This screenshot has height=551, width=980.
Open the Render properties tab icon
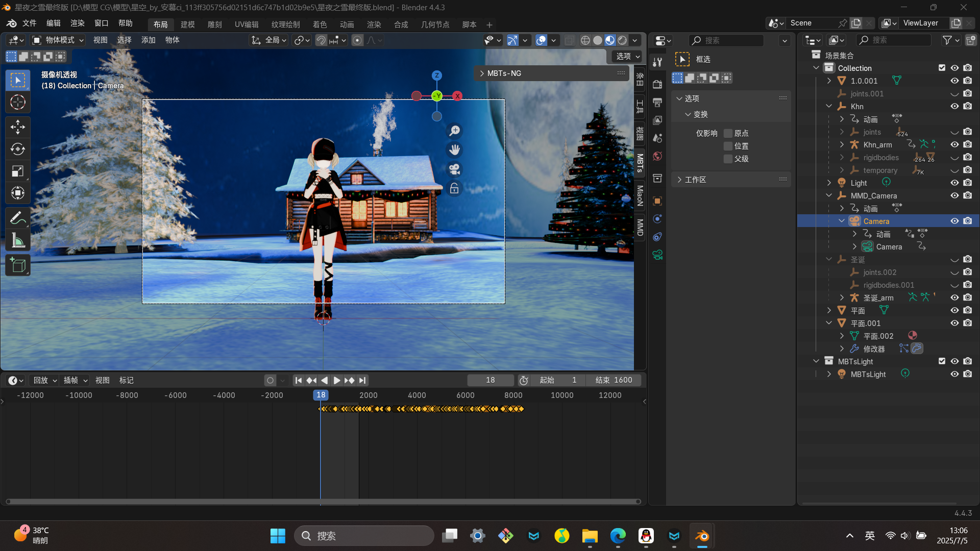coord(657,84)
